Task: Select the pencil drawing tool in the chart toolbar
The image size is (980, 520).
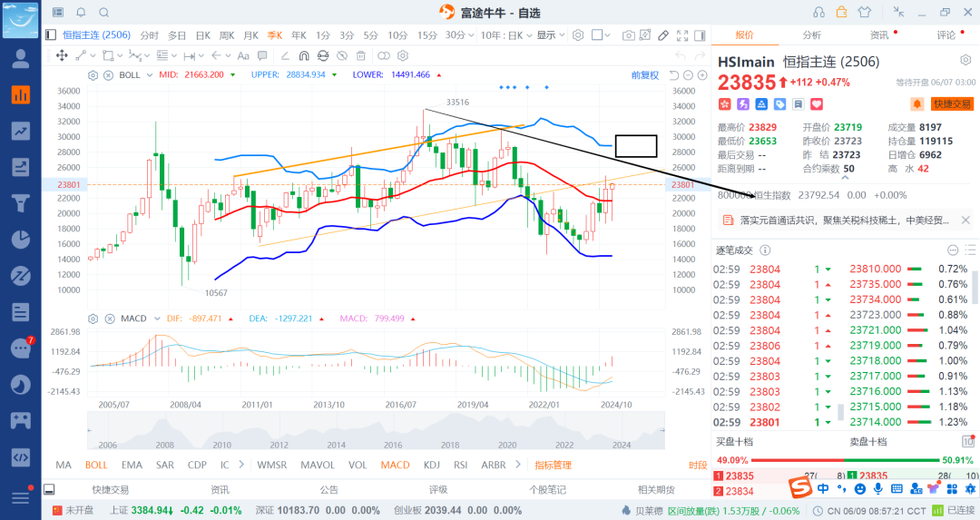Action: 663,35
